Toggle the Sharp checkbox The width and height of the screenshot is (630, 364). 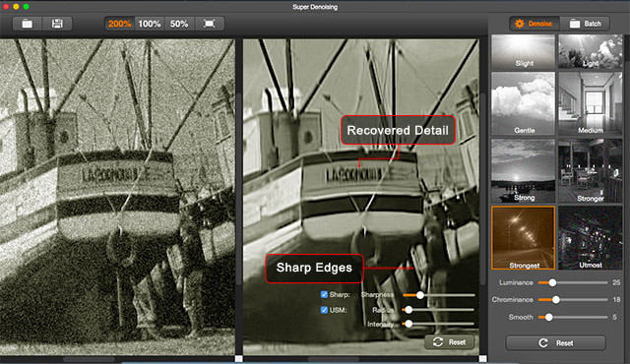tap(324, 294)
